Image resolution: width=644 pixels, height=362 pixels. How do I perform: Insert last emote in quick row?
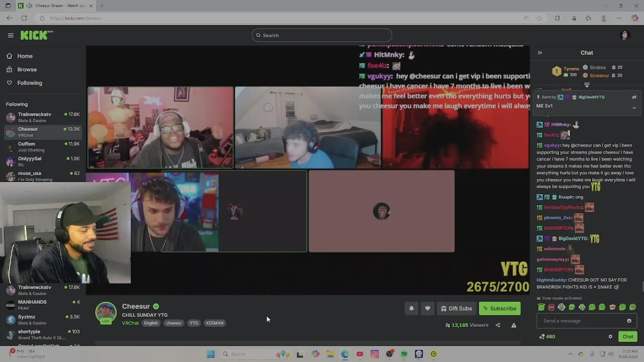click(x=632, y=307)
